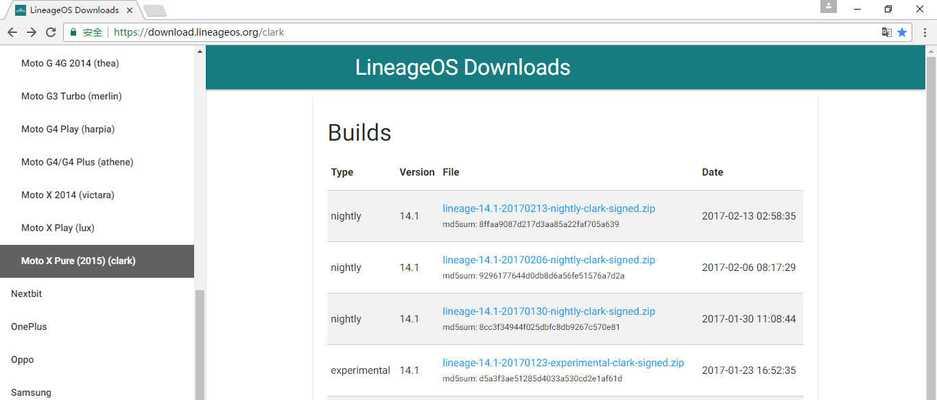Click the page scroll up arrow
Viewport: 937px width, 400px height.
pos(931,52)
